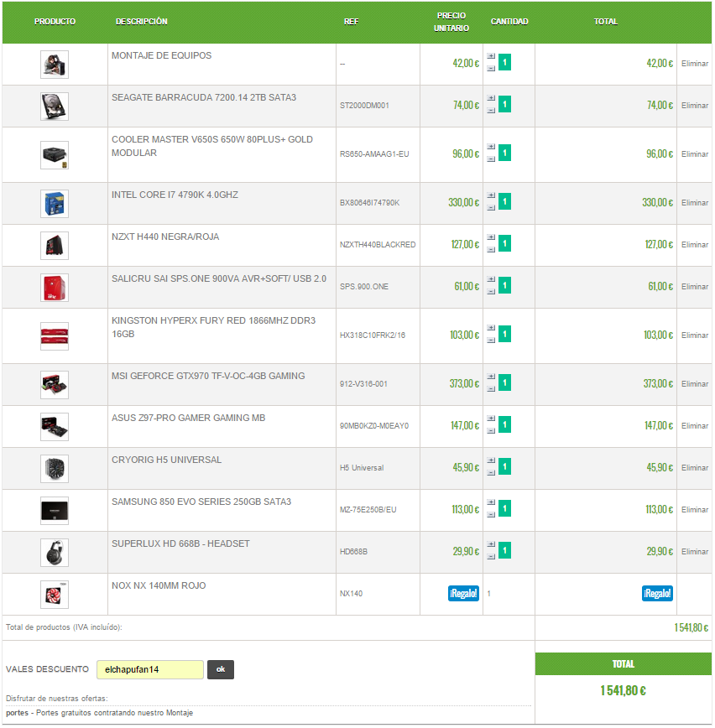Open Montaje de Equipos product thumbnail
This screenshot has width=715, height=728.
[55, 65]
